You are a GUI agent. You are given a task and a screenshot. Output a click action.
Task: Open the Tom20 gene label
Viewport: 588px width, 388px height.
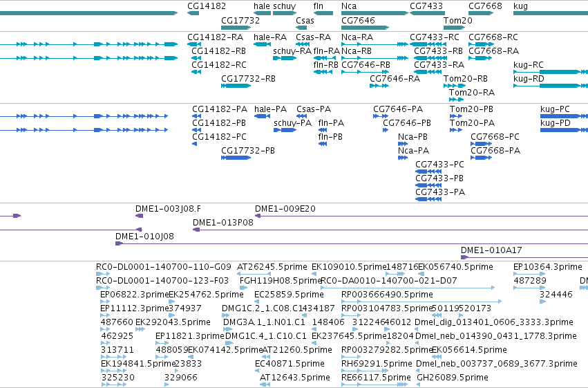pos(458,20)
